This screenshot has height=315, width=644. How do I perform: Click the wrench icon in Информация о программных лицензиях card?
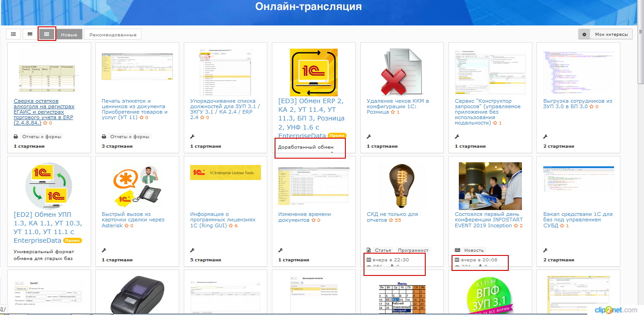point(192,250)
